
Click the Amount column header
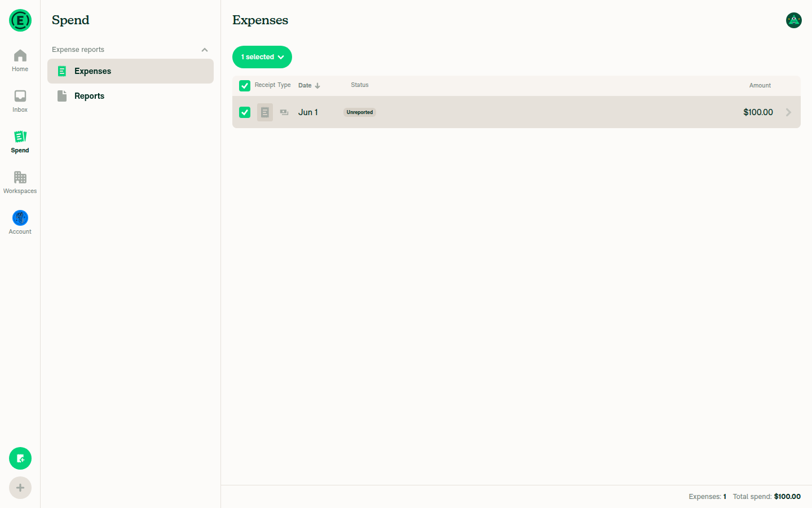760,85
